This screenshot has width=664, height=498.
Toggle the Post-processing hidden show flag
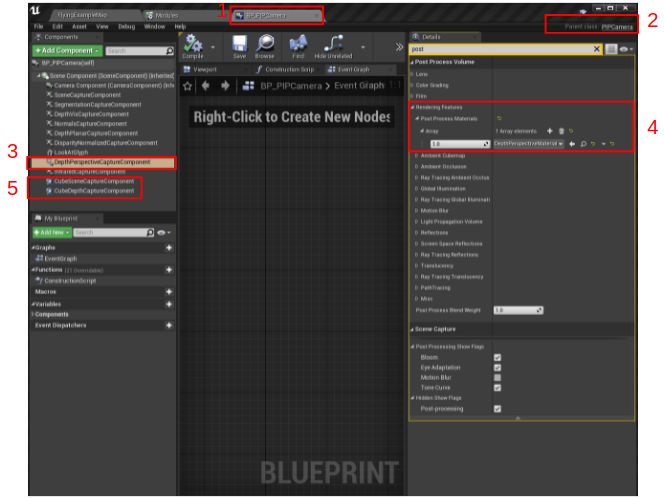point(498,409)
